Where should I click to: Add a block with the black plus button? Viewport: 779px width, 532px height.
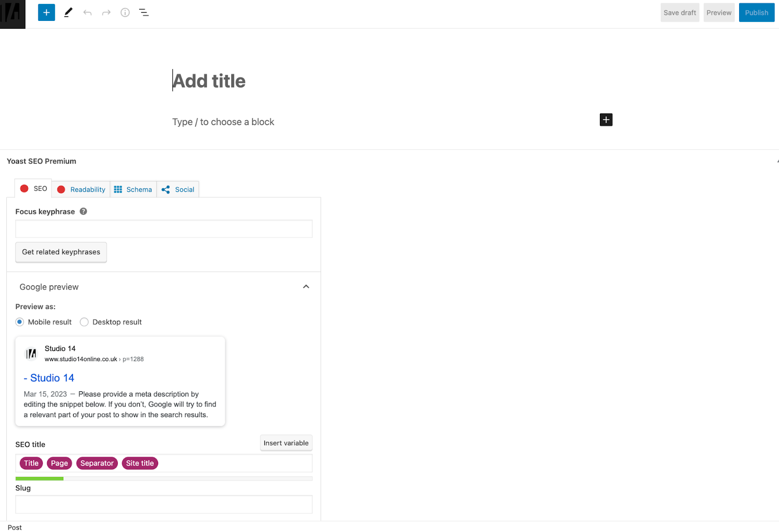click(x=606, y=120)
